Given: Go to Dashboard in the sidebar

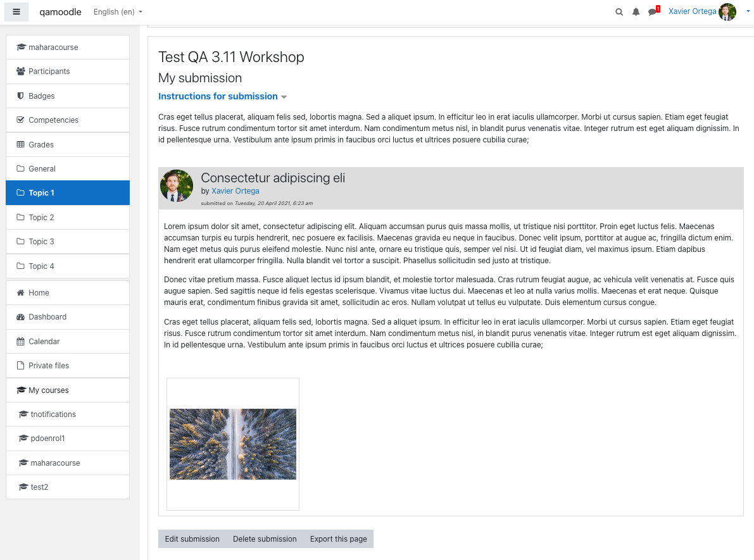Looking at the screenshot, I should click(68, 317).
